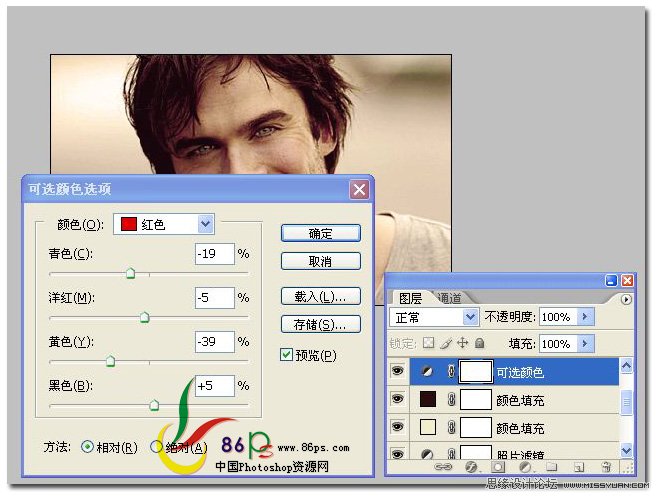Click the 青色(C) value field showing -19
Viewport: 660px width, 500px height.
point(215,254)
